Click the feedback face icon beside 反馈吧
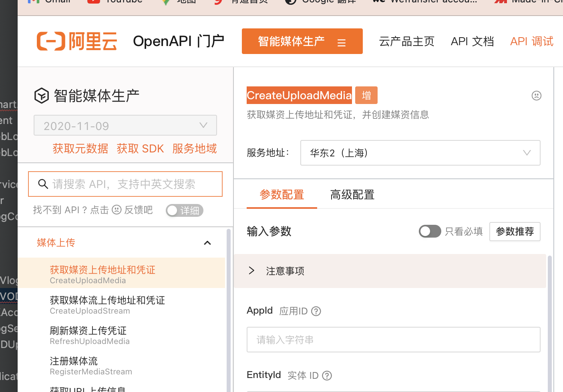Screen dimensions: 563x392 click(x=117, y=210)
